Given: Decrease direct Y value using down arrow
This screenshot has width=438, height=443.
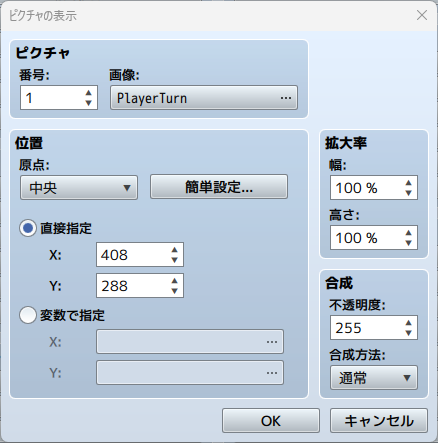Looking at the screenshot, I should click(174, 291).
